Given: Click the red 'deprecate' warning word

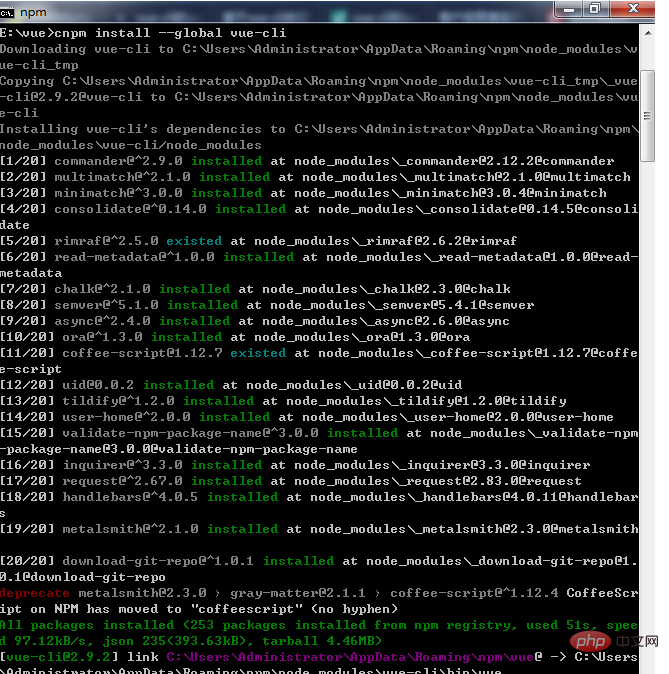Looking at the screenshot, I should tap(34, 593).
